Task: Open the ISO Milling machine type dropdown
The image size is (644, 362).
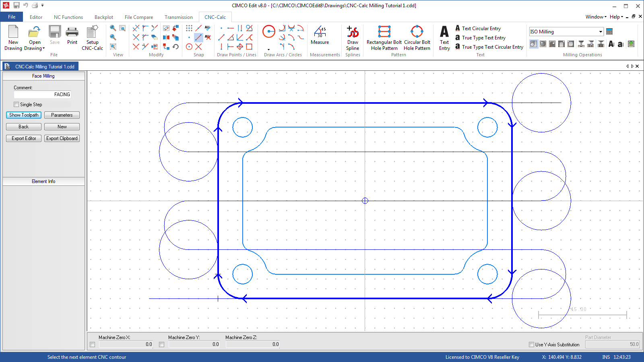Action: 600,32
